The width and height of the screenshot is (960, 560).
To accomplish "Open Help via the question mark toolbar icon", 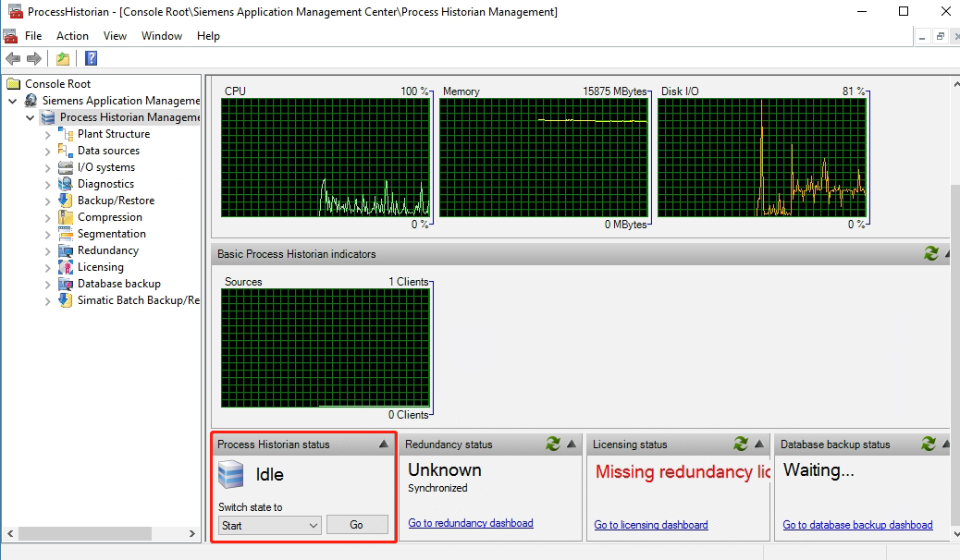I will coord(92,59).
